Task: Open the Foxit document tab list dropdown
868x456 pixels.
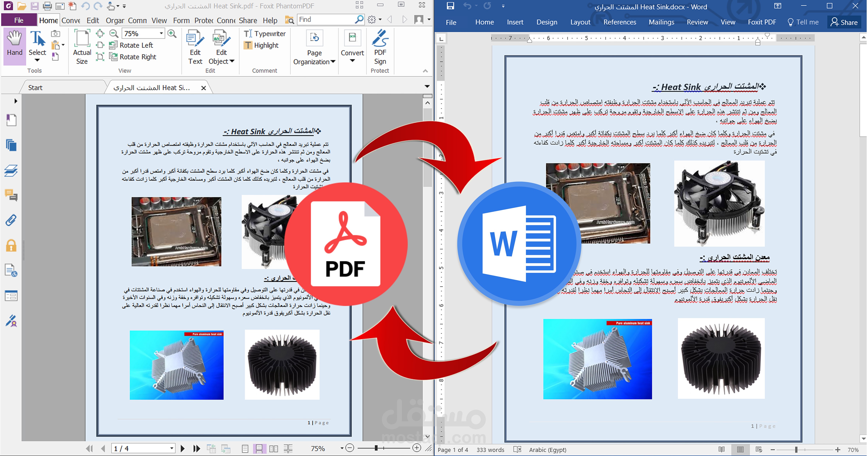Action: [427, 86]
